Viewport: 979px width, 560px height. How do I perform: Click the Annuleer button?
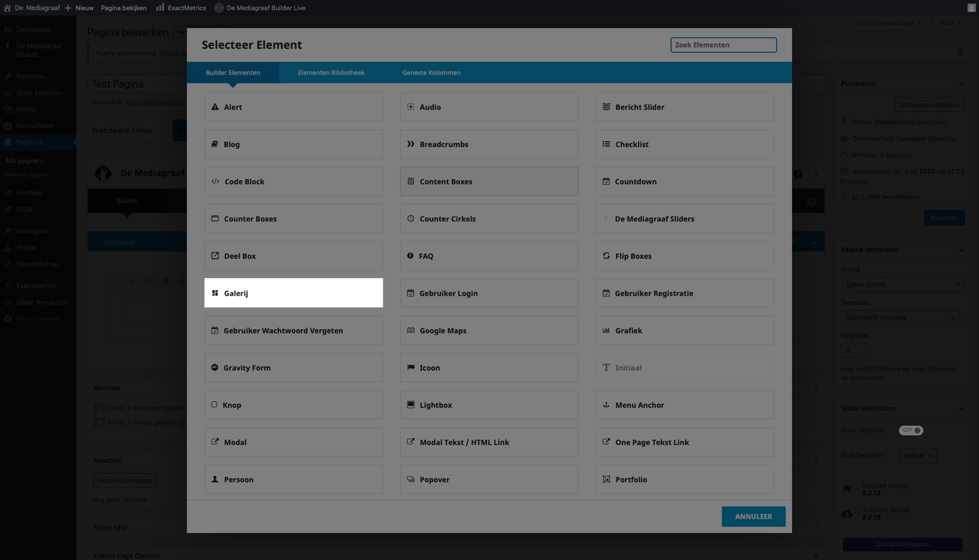(753, 516)
